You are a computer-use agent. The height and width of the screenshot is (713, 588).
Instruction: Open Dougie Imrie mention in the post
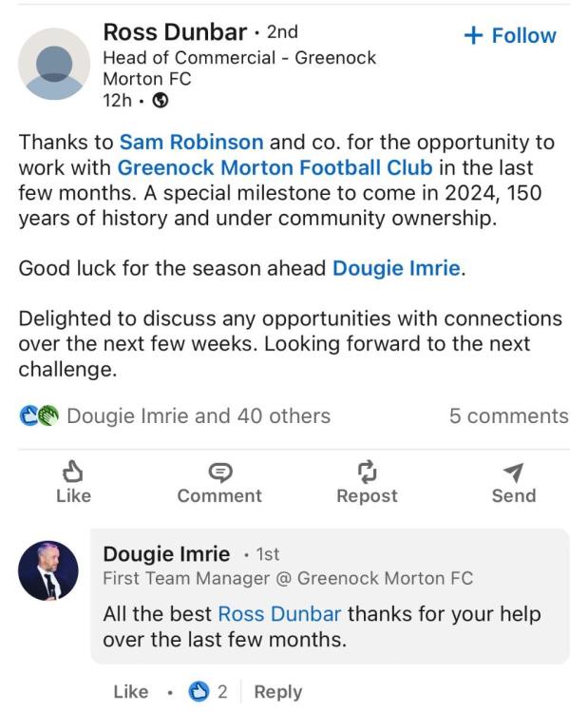pos(396,268)
